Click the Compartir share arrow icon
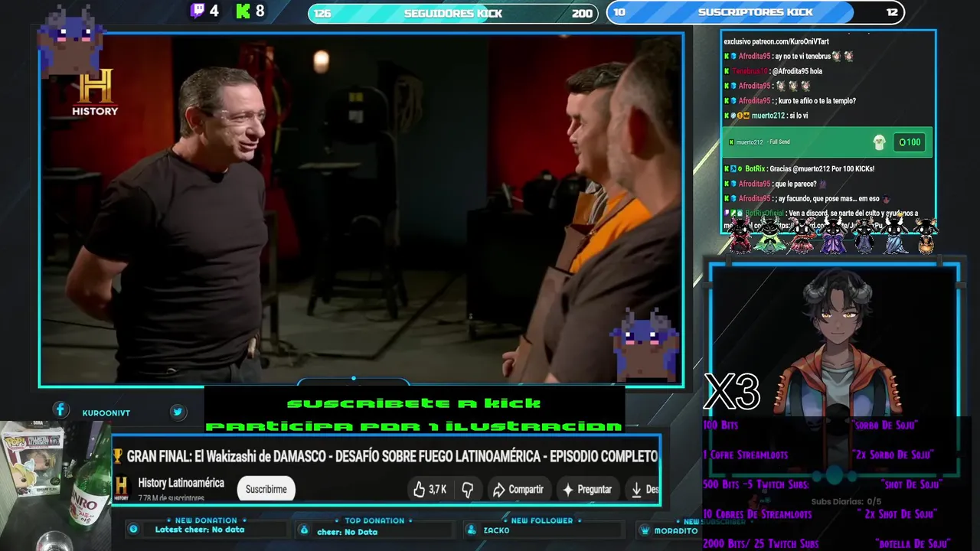The image size is (980, 551). point(498,489)
